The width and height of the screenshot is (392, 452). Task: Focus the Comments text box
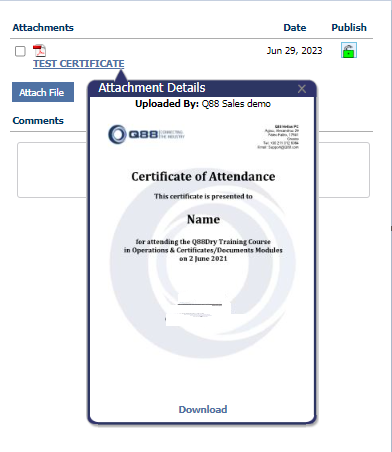[193, 170]
